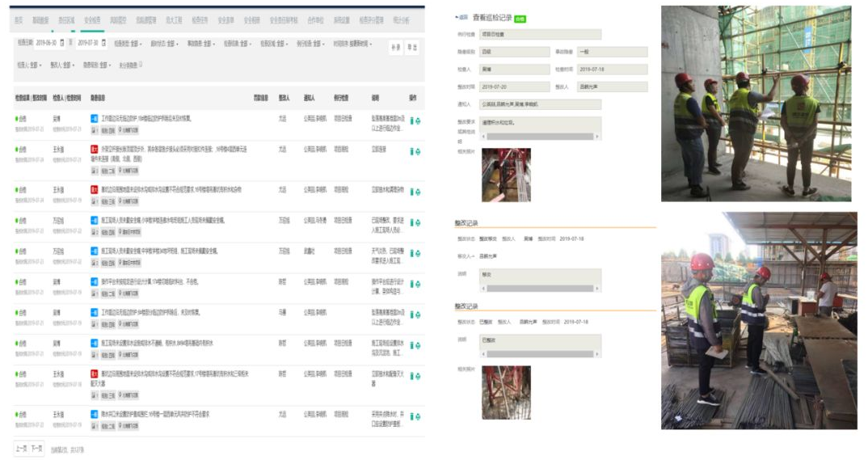Select the 安全检查 tab
Screen dimensions: 868x460
[x=92, y=20]
